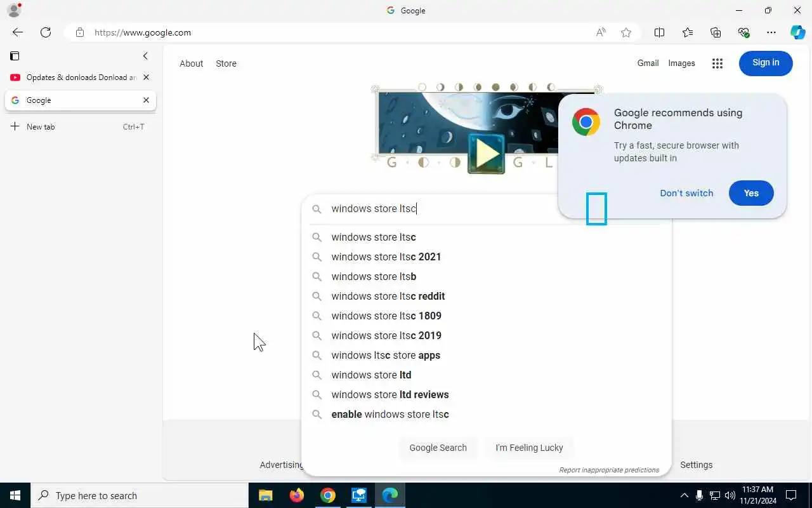Launch Chrome from the taskbar
Image resolution: width=812 pixels, height=508 pixels.
click(327, 495)
